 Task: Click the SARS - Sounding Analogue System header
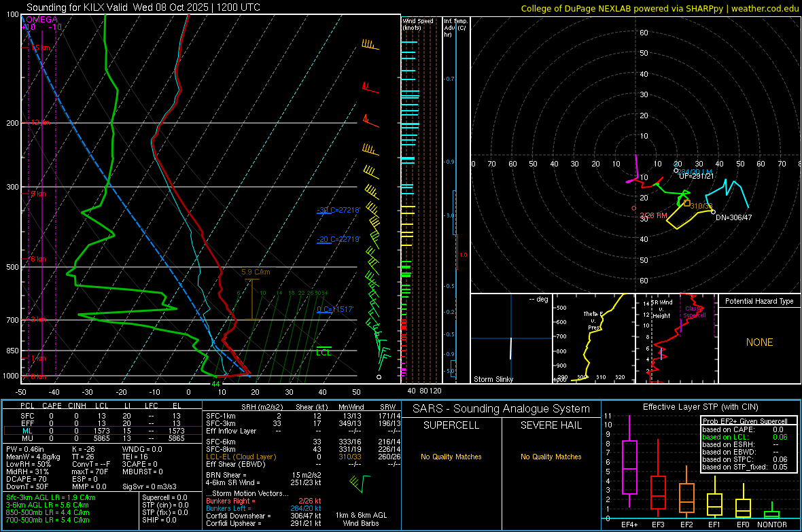click(x=501, y=409)
